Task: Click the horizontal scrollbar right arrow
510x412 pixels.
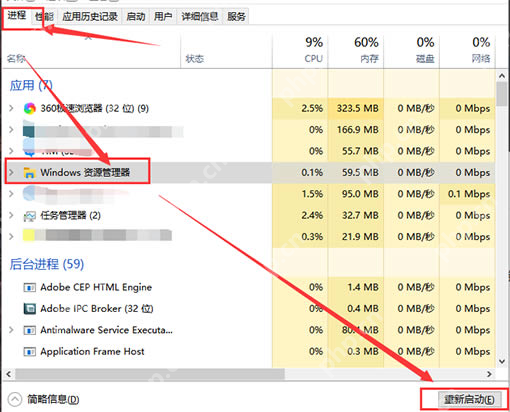Action: (489, 374)
